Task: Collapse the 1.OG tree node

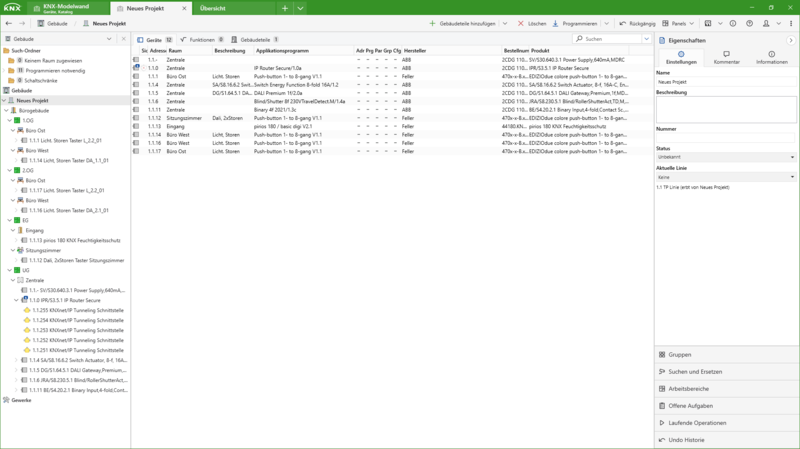Action: tap(9, 120)
